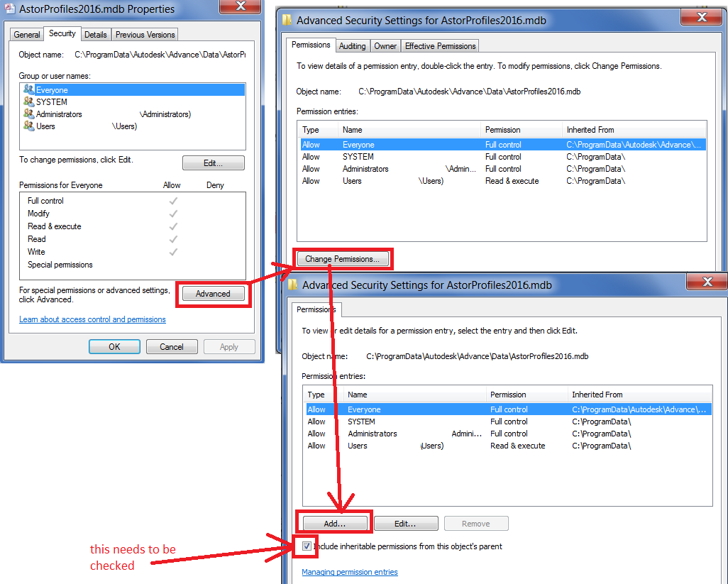The image size is (728, 584).
Task: Open the Managing permission entries link
Action: (350, 571)
